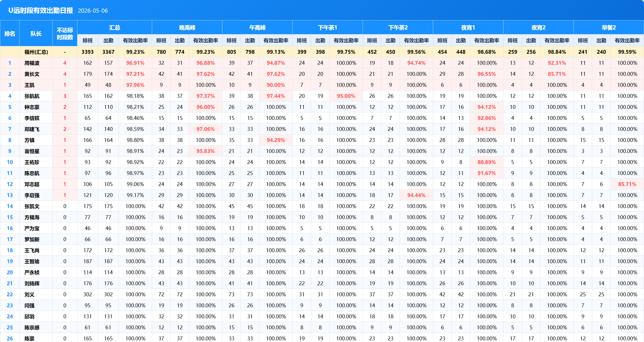This screenshot has height=342, width=644.
Task: Select team leader 郑建飞
Action: pos(32,129)
